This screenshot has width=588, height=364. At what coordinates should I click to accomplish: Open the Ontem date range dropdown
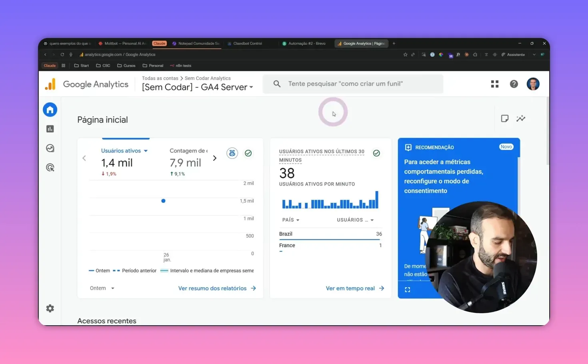(x=102, y=288)
